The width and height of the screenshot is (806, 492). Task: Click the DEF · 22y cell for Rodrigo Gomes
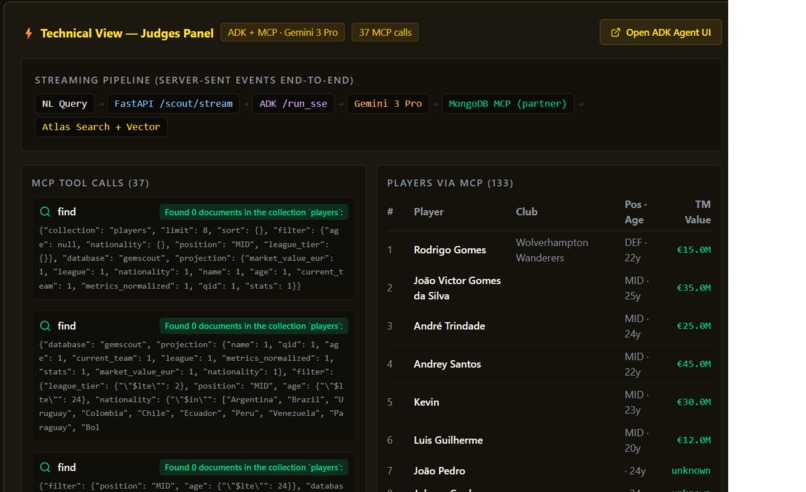click(x=635, y=250)
